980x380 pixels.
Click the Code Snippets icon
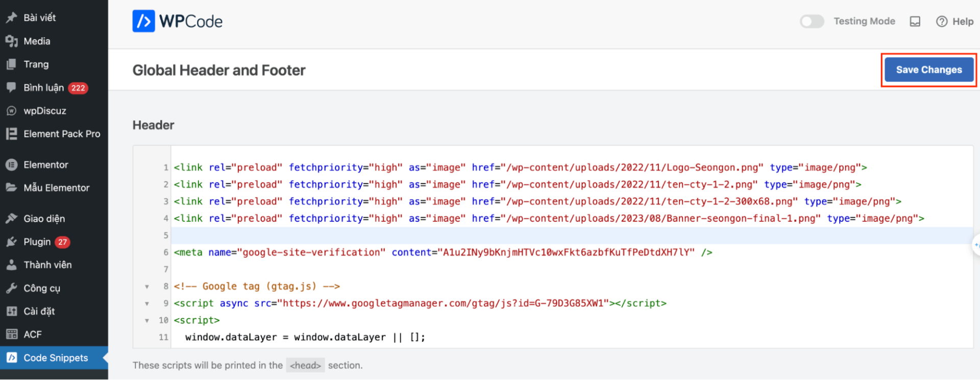[x=11, y=358]
